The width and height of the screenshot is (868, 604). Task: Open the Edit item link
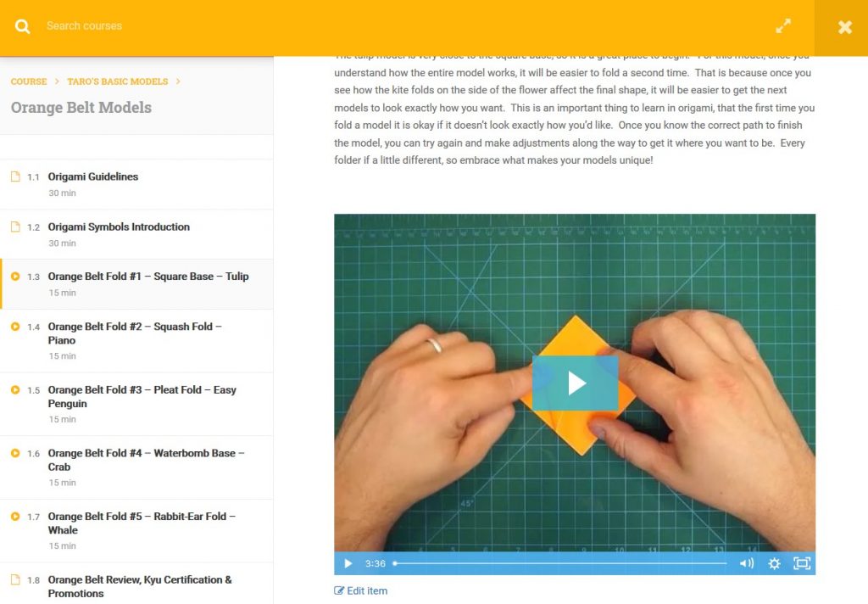click(361, 590)
